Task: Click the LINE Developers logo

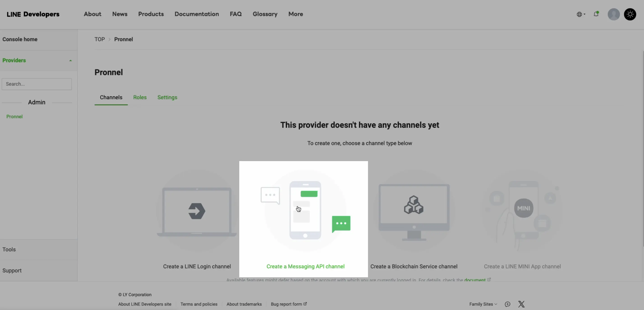Action: tap(33, 14)
